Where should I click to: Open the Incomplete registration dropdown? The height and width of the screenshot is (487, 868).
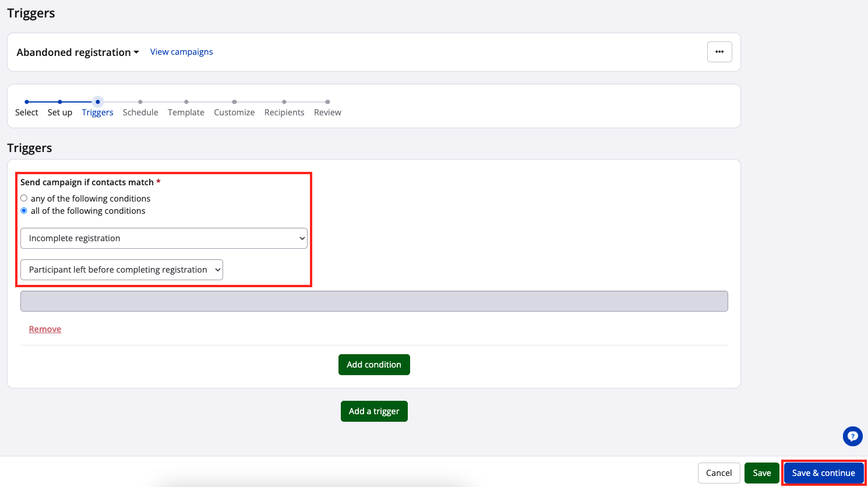point(164,238)
